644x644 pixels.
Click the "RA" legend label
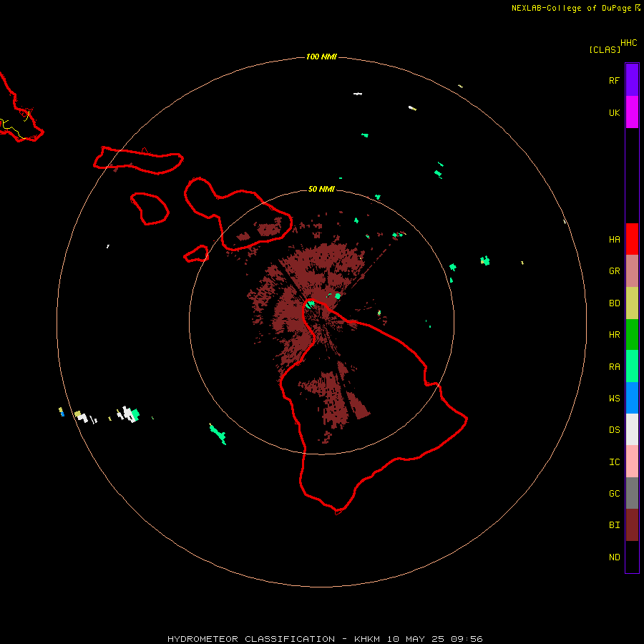pyautogui.click(x=614, y=367)
